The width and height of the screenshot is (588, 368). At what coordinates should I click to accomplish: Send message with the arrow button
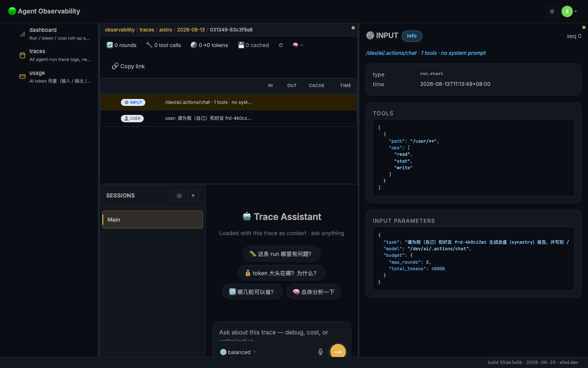(338, 351)
